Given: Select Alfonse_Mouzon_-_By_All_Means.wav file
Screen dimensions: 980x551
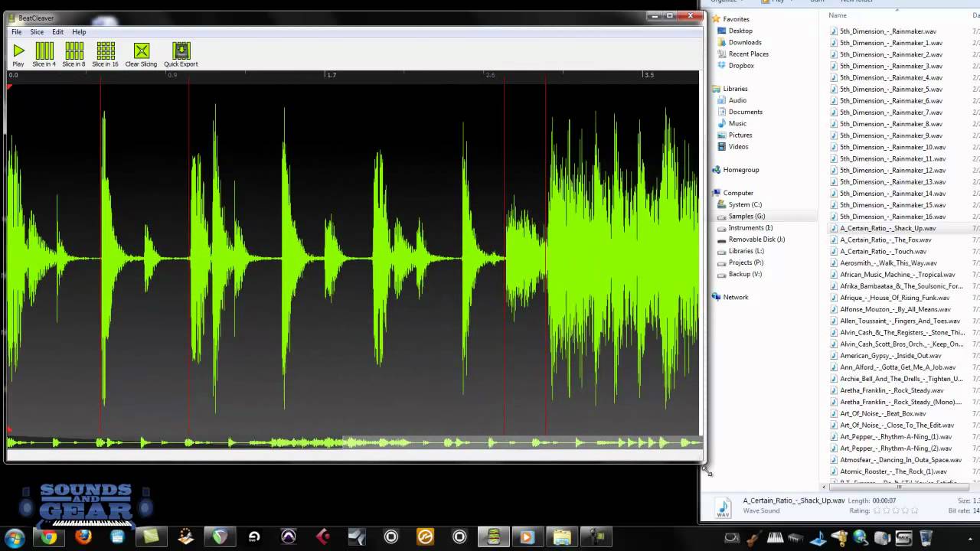Looking at the screenshot, I should coord(895,309).
